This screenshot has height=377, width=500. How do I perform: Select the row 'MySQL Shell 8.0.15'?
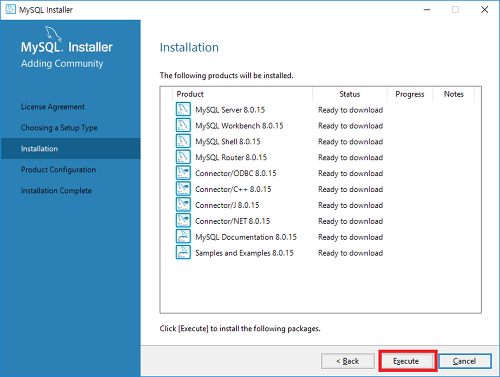pos(320,141)
